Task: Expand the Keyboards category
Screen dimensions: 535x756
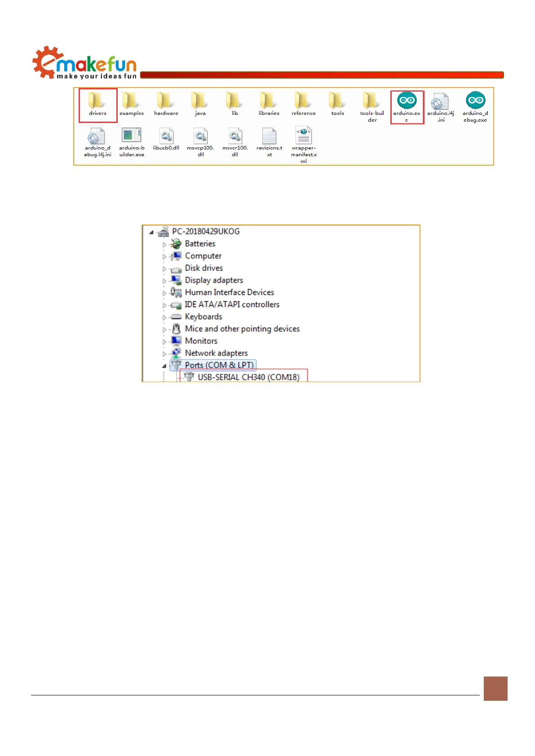Action: coord(164,317)
